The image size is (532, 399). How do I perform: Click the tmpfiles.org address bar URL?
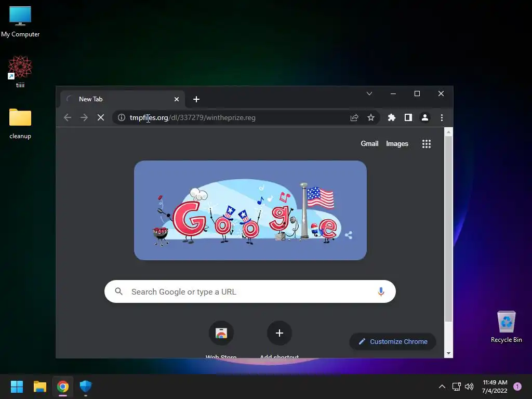click(192, 117)
